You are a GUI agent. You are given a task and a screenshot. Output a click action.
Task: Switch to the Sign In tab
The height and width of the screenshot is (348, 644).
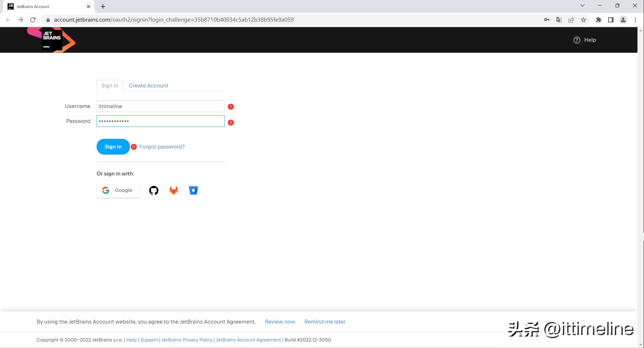(x=110, y=85)
